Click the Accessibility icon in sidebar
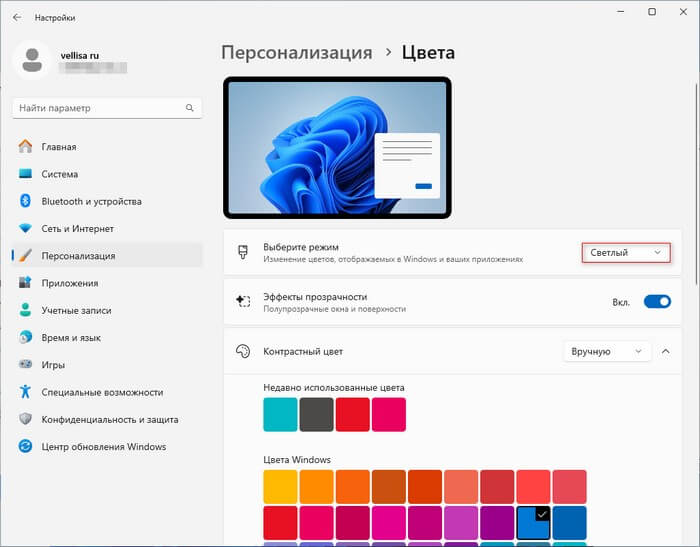 (26, 392)
